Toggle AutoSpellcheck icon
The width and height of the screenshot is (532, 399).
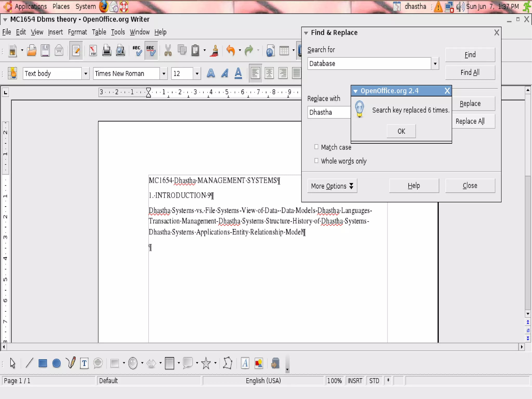(151, 50)
